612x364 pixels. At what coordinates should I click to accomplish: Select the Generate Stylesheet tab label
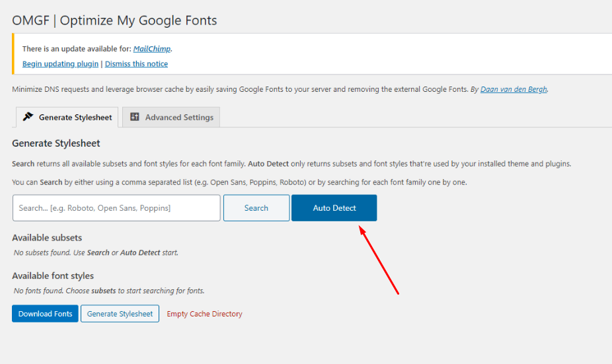75,118
